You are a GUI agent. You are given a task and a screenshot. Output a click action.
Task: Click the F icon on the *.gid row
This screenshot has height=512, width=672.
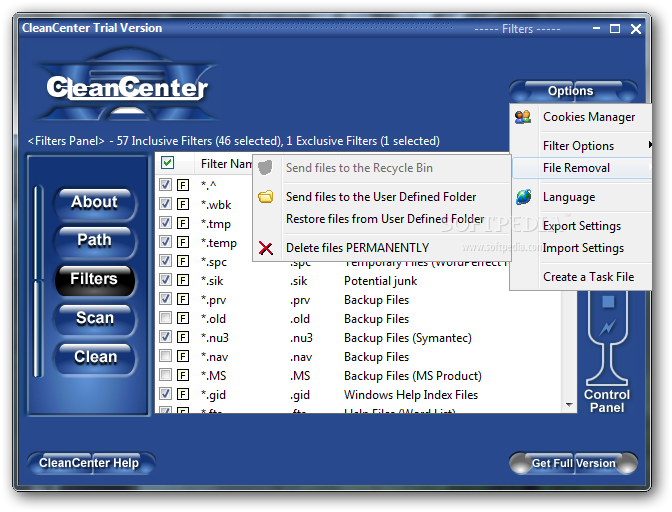tap(183, 394)
